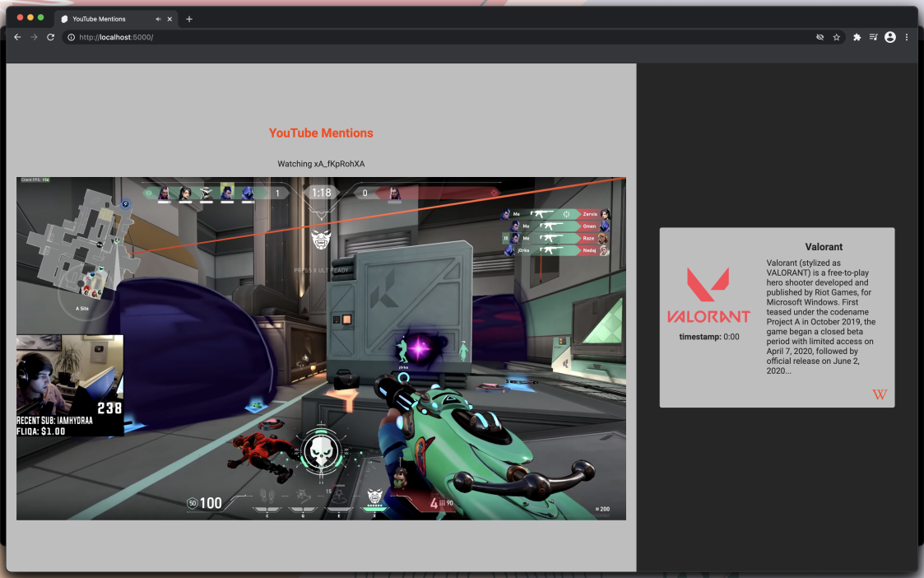The height and width of the screenshot is (578, 924).
Task: Click the embedded video player
Action: point(321,348)
